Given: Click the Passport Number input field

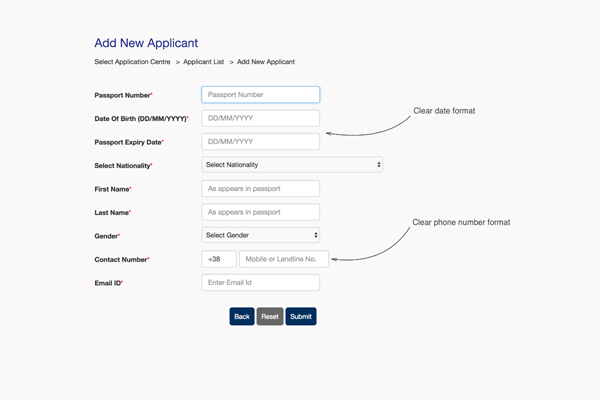Looking at the screenshot, I should pyautogui.click(x=260, y=95).
